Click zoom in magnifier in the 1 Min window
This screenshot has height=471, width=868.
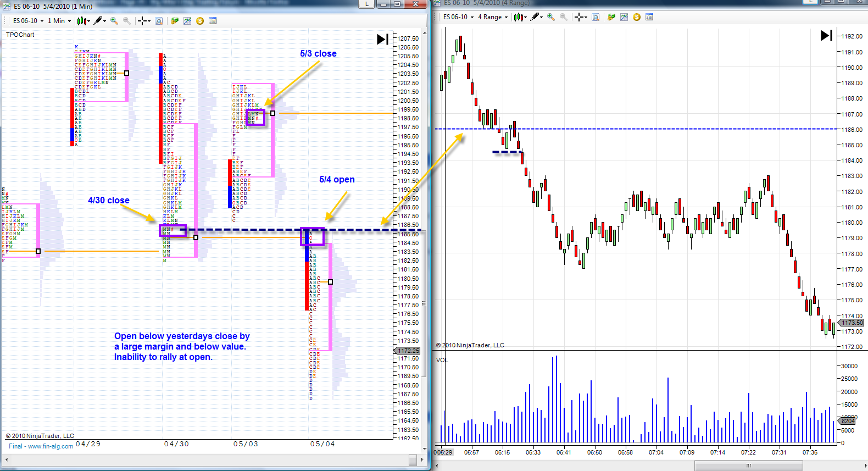114,21
